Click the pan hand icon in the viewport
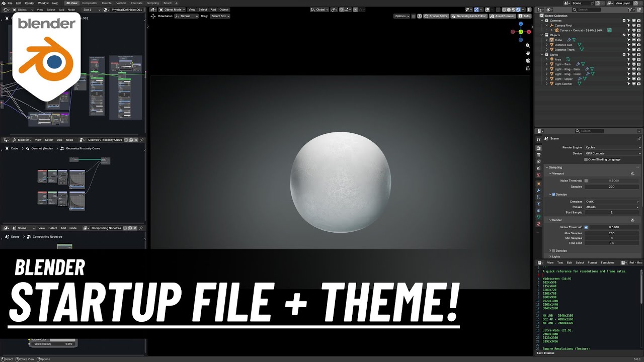 (x=528, y=53)
